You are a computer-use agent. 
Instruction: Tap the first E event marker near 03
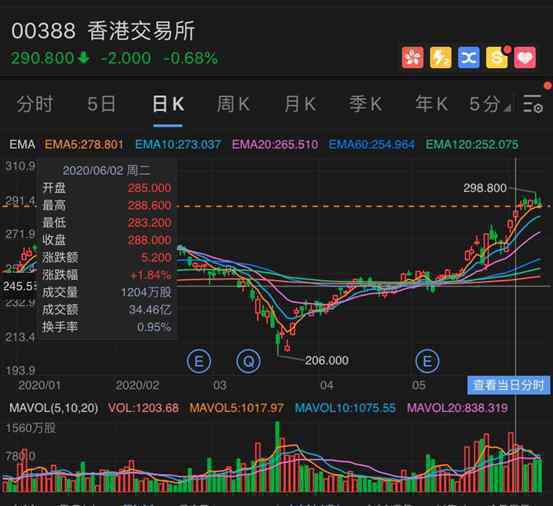coord(199,361)
